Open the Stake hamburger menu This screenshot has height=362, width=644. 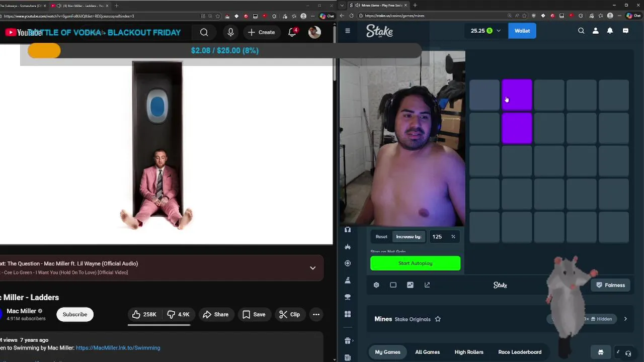(347, 31)
